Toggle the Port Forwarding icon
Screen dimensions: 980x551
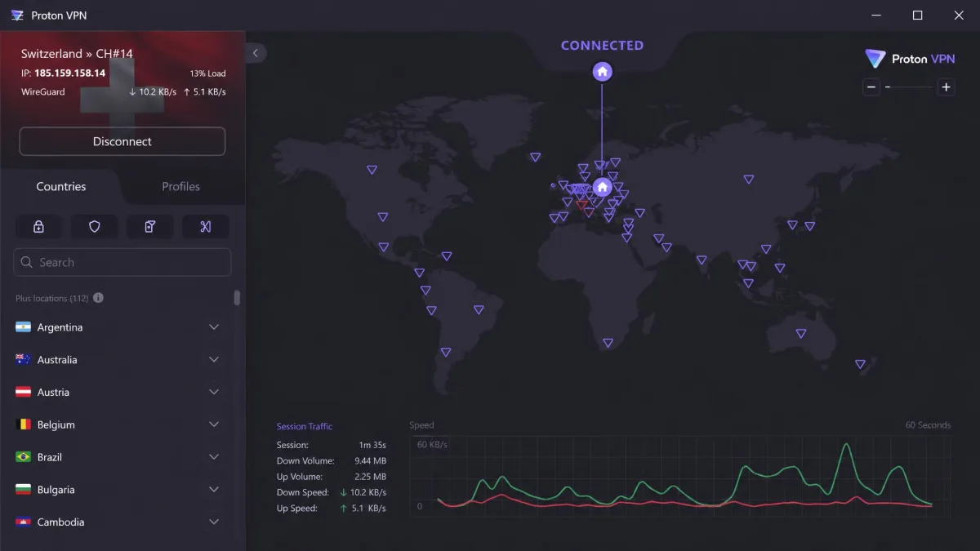coord(205,227)
